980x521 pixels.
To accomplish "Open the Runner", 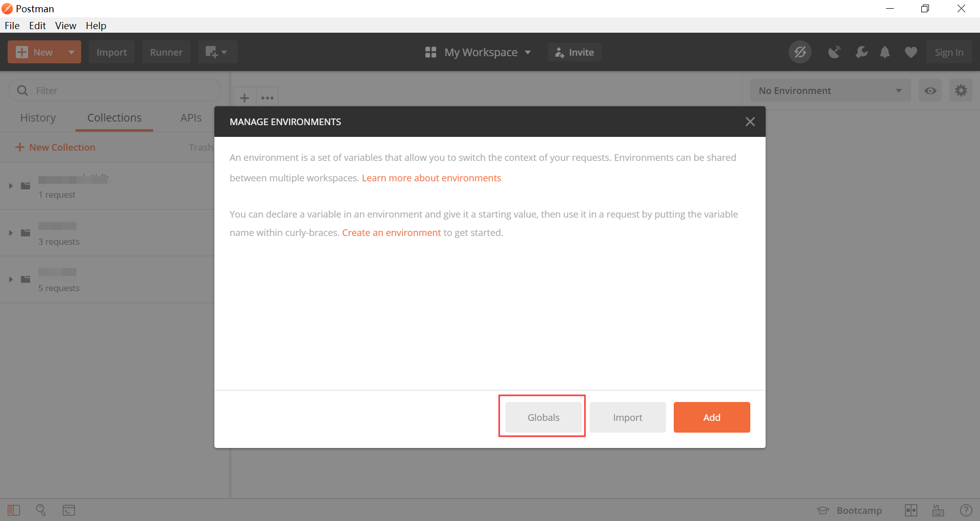I will point(166,52).
